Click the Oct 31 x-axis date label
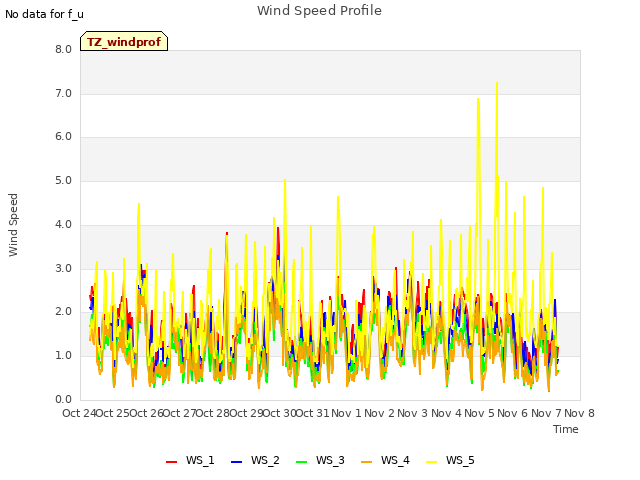Image resolution: width=640 pixels, height=480 pixels. tap(312, 413)
